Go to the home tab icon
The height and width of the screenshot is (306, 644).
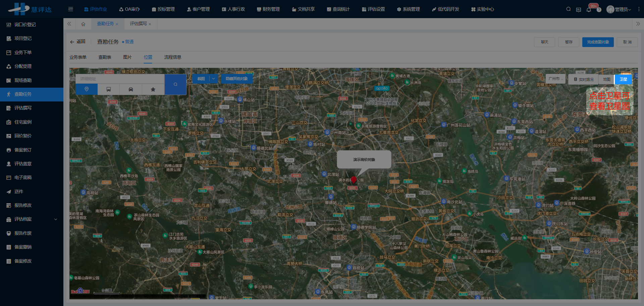83,24
